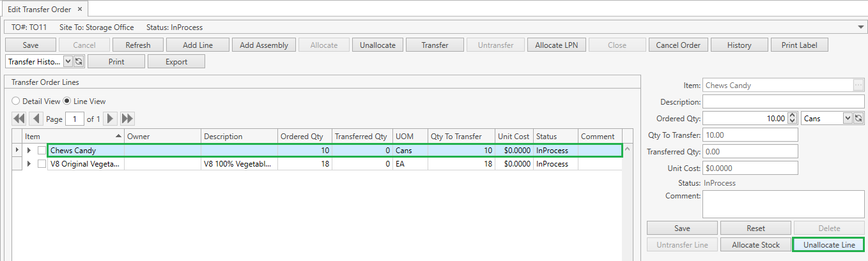868x261 pixels.
Task: Click into the Comment text box
Action: (783, 204)
